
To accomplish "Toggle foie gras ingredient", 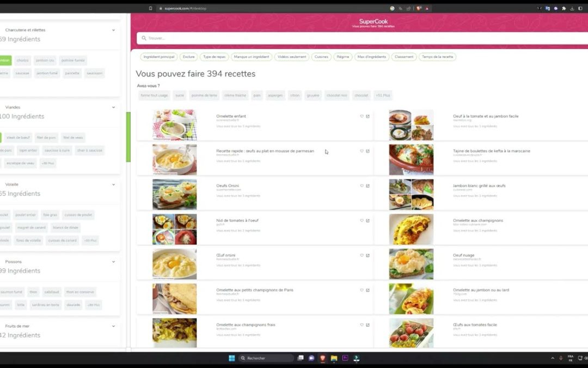I will pyautogui.click(x=50, y=215).
